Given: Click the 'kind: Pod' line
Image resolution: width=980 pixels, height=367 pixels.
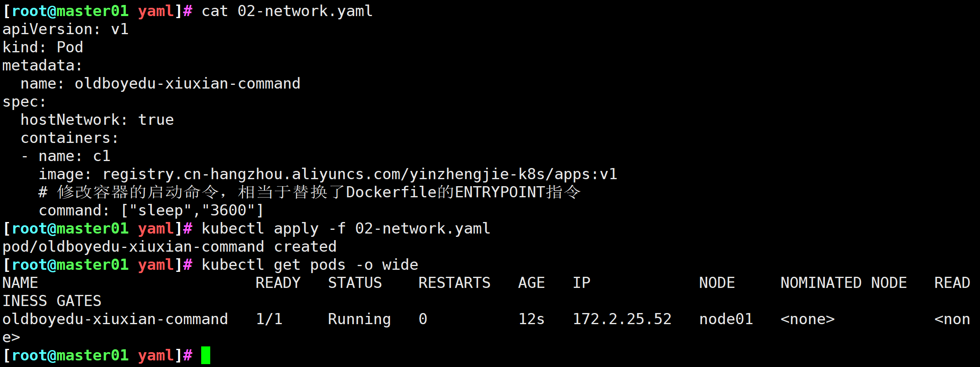Looking at the screenshot, I should pyautogui.click(x=43, y=47).
